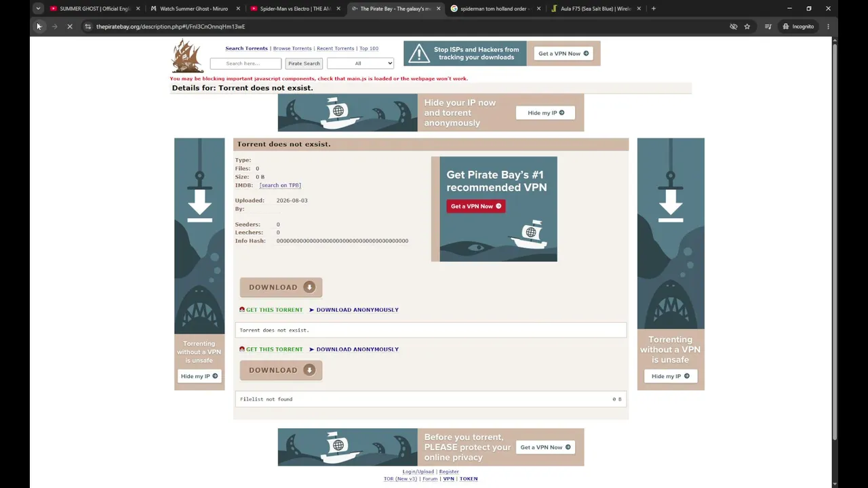The height and width of the screenshot is (488, 868).
Task: Close the spiderman tom holland order tab
Action: coord(539,9)
